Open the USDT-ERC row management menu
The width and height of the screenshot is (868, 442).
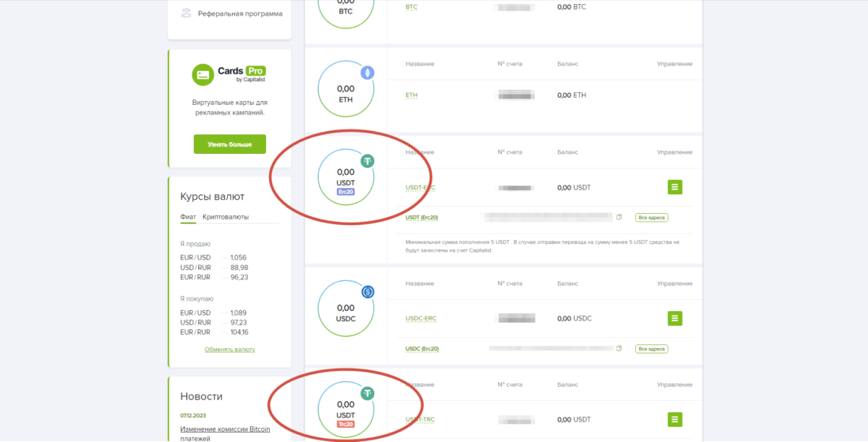(x=675, y=187)
